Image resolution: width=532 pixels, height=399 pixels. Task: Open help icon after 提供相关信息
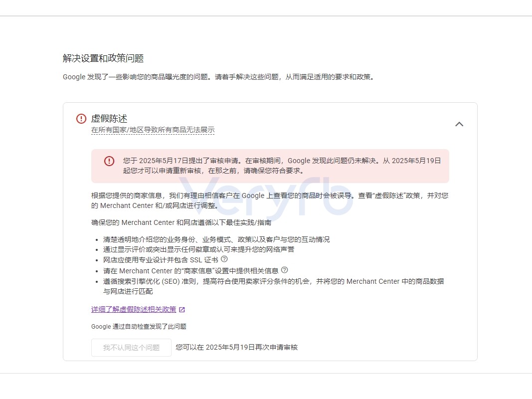click(x=285, y=270)
